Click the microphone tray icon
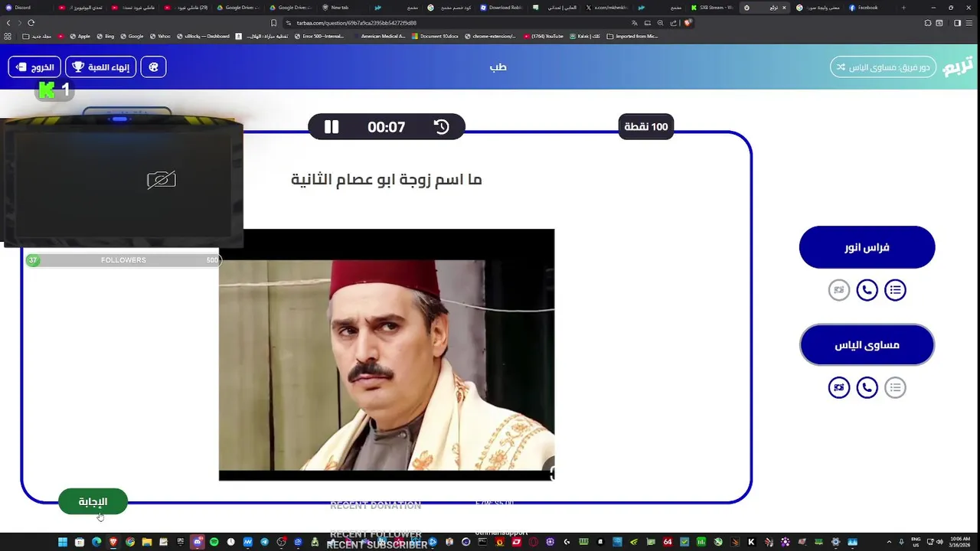This screenshot has width=980, height=551. 902,542
